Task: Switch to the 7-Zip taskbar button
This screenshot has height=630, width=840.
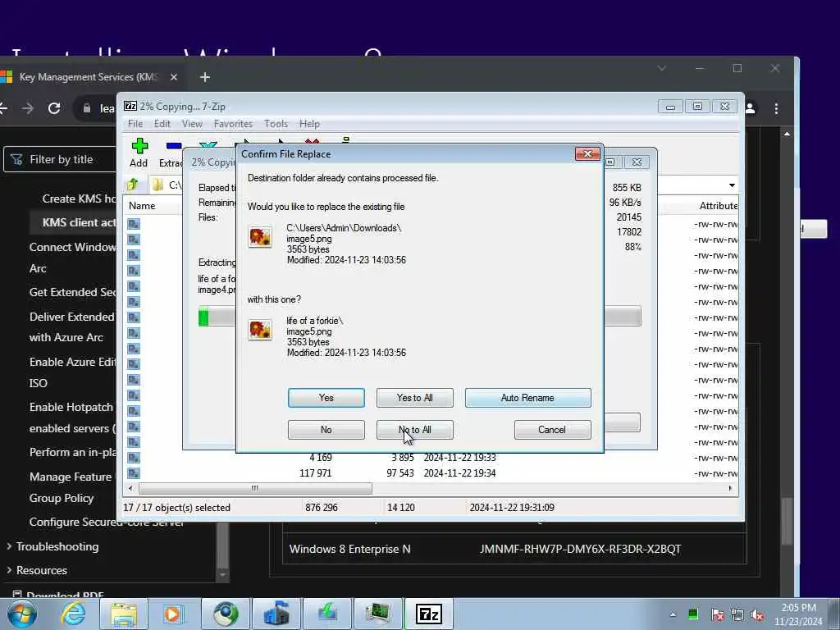Action: (428, 614)
